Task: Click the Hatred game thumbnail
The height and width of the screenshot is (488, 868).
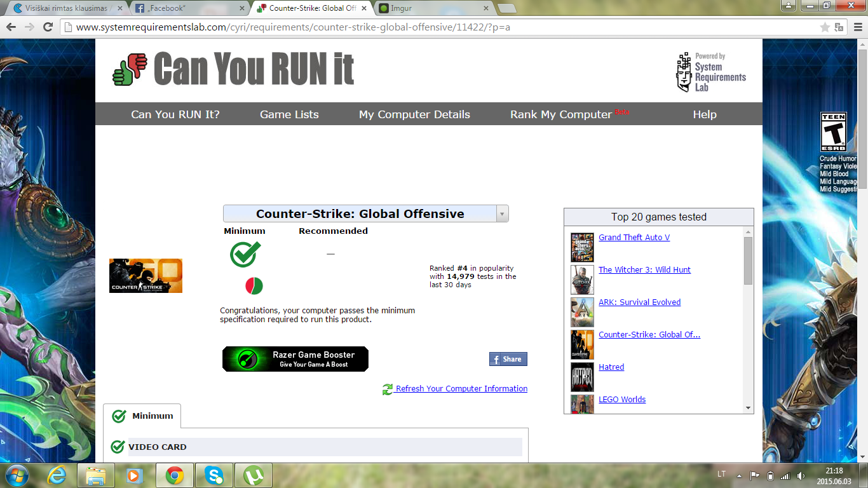Action: [582, 377]
